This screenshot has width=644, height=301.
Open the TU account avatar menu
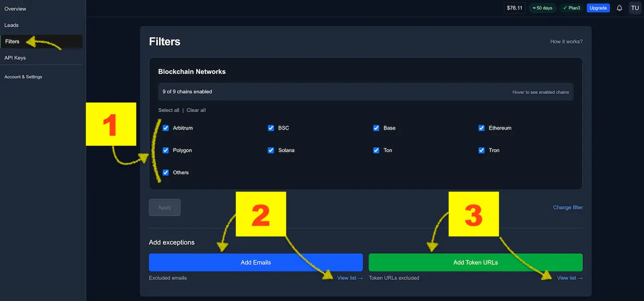[x=635, y=8]
